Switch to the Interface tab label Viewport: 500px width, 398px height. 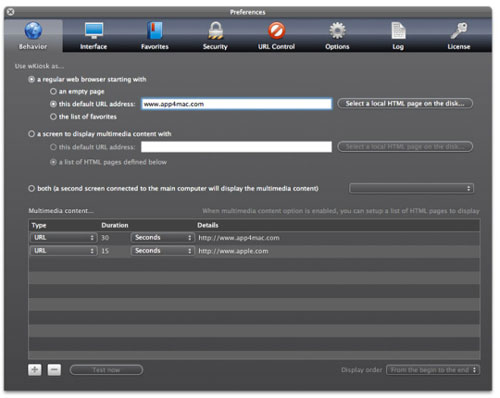94,47
